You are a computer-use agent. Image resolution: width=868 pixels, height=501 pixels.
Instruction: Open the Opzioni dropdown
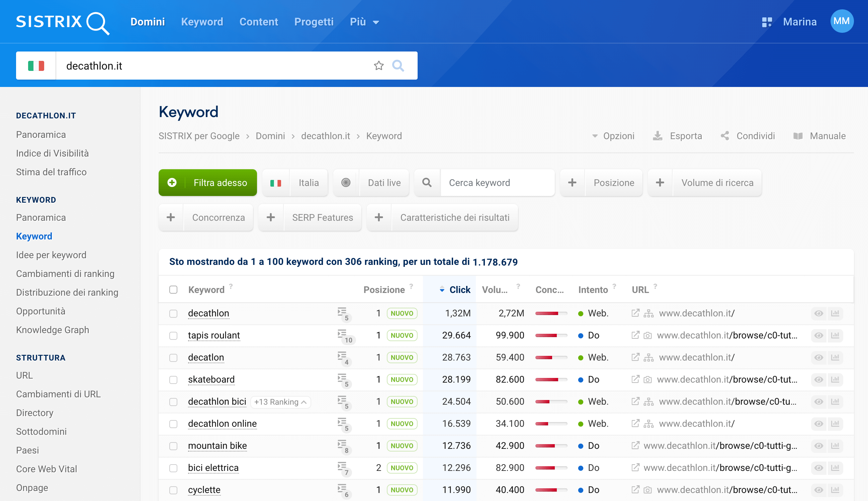point(613,136)
